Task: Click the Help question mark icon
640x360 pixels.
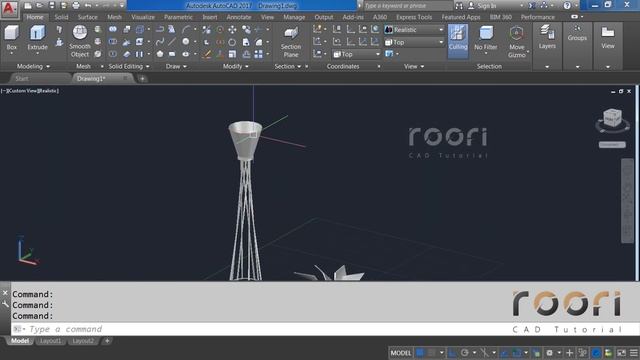Action: pos(567,6)
